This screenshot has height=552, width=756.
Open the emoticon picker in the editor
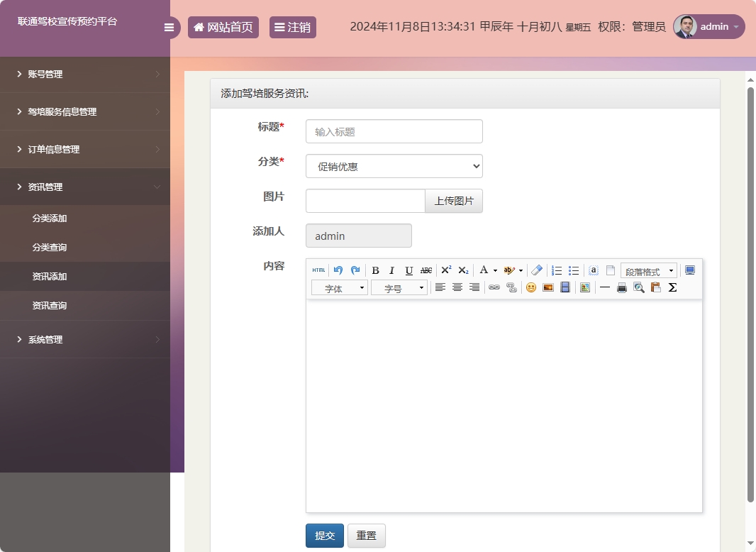(x=530, y=287)
